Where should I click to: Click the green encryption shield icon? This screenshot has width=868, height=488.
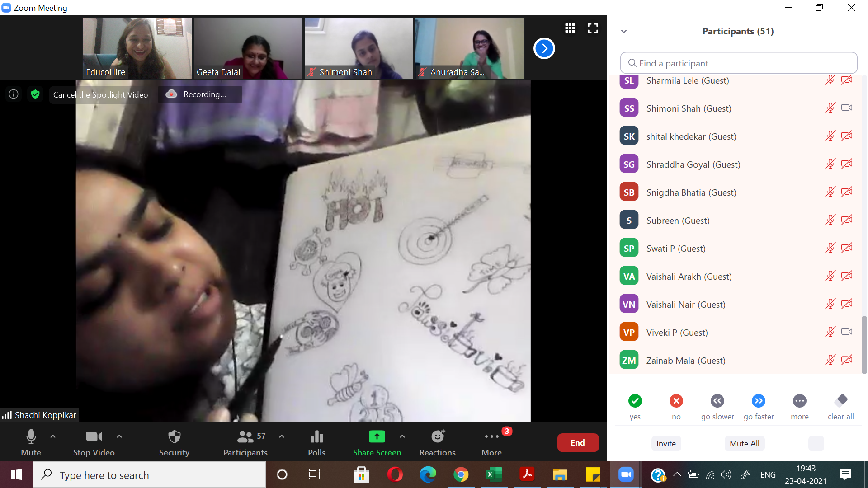click(x=35, y=94)
